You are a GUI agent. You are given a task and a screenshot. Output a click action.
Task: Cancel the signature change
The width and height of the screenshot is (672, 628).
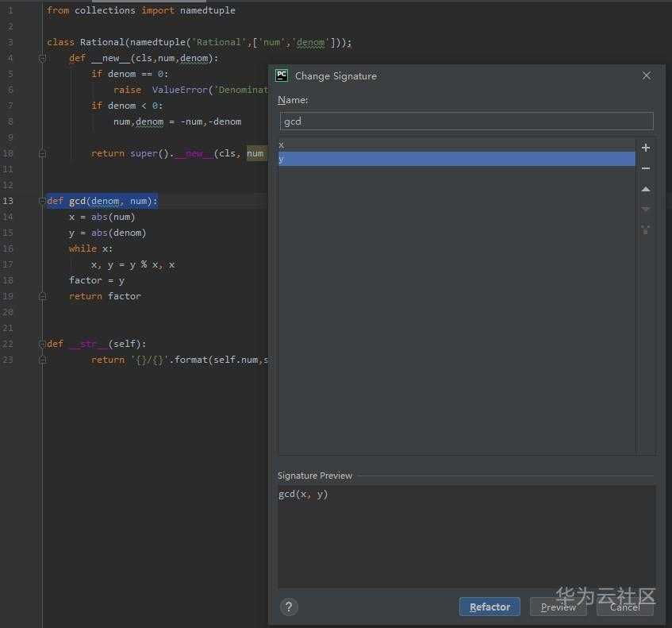[x=624, y=607]
